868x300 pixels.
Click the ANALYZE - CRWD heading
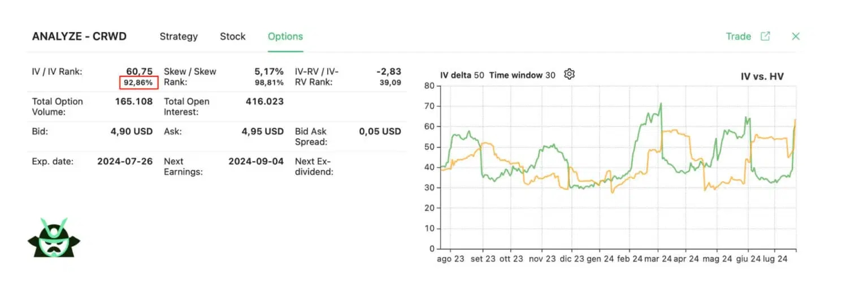point(79,36)
